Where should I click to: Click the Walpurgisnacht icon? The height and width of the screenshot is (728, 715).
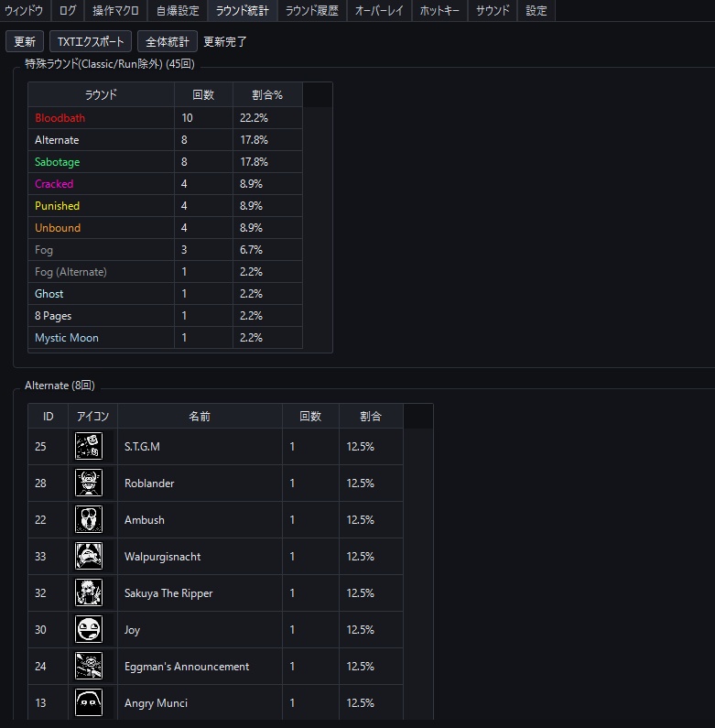[x=89, y=556]
